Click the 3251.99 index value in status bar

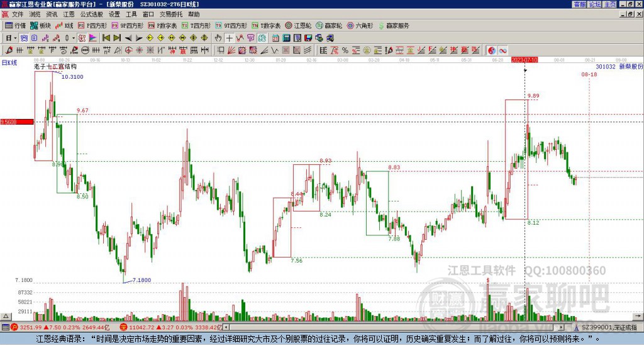tap(31, 327)
